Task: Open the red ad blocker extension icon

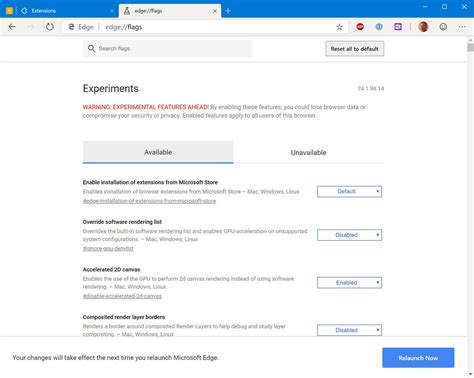Action: click(360, 27)
